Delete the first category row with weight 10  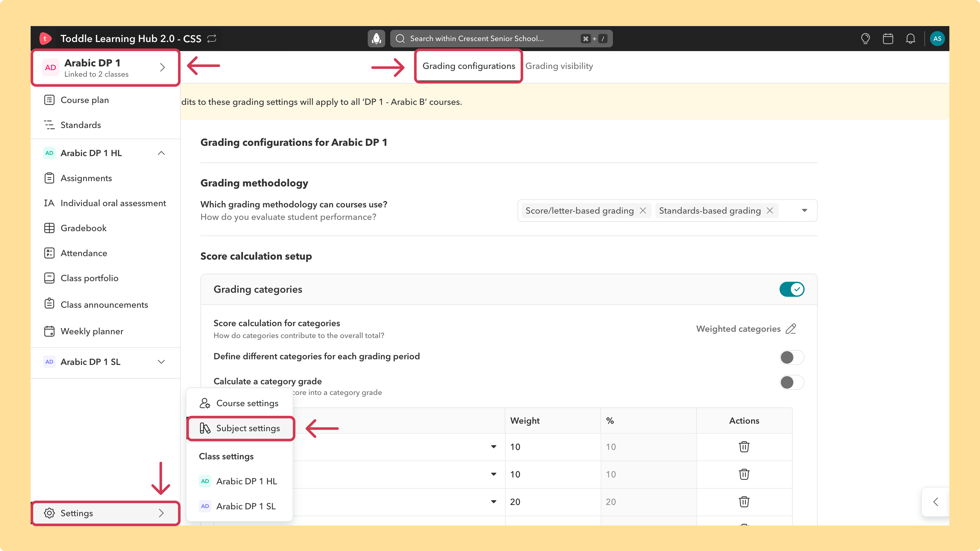click(x=744, y=447)
